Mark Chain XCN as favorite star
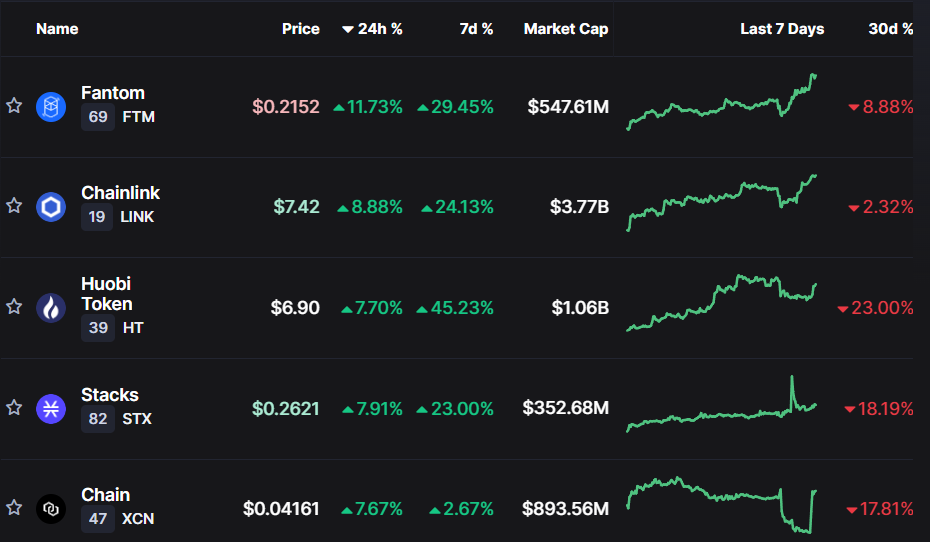This screenshot has height=542, width=930. pos(14,508)
